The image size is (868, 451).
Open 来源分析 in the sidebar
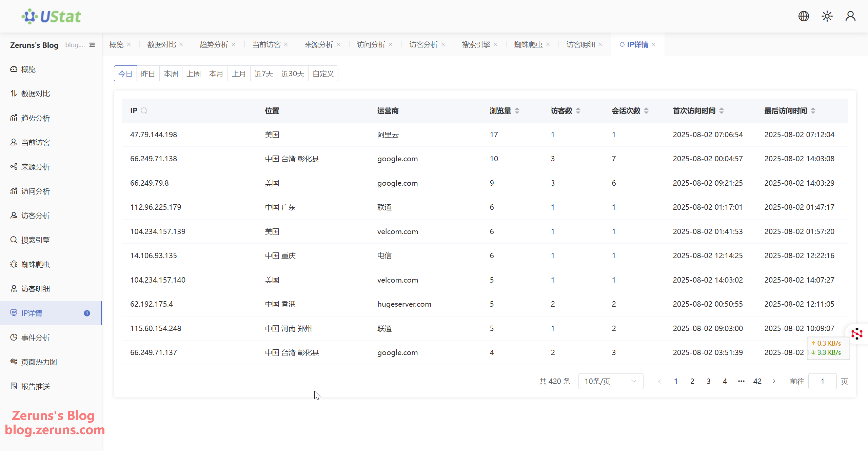pyautogui.click(x=51, y=167)
